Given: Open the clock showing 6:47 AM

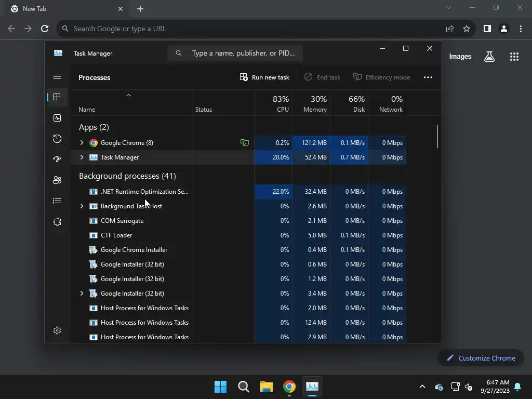Looking at the screenshot, I should click(495, 387).
